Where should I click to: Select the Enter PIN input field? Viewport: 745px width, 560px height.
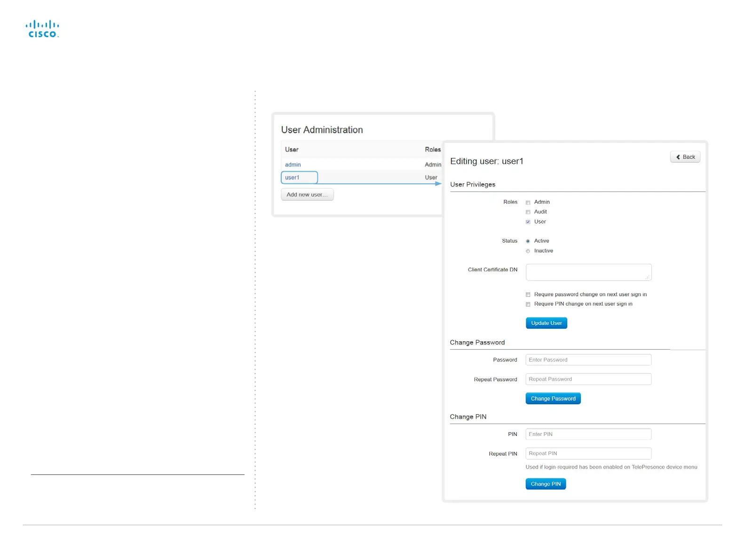click(x=588, y=434)
